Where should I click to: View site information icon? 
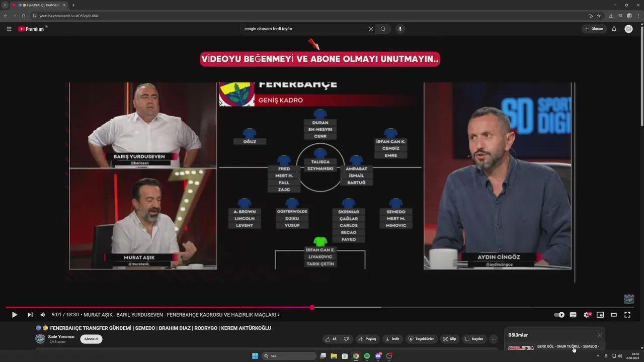pos(34,16)
